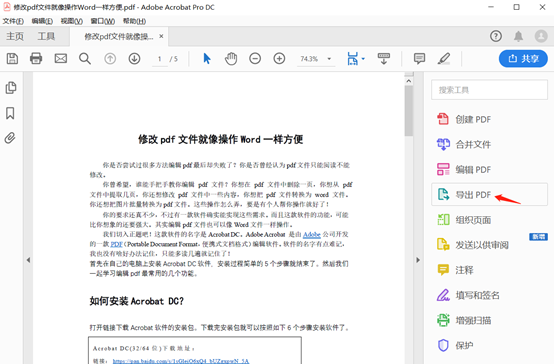Click the scrollbar up arrow
The height and width of the screenshot is (364, 554).
[x=409, y=81]
